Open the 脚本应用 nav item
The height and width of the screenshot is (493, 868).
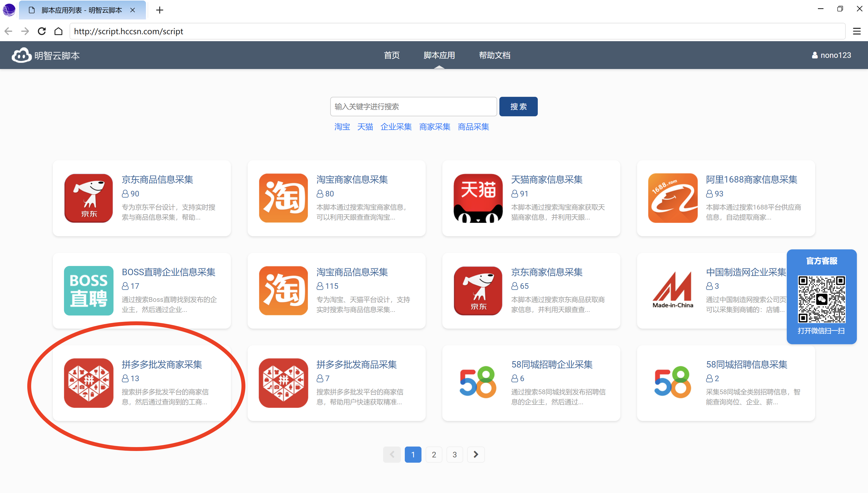pos(439,55)
